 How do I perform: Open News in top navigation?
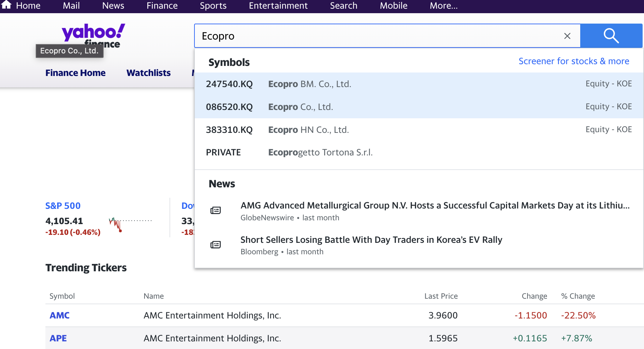pyautogui.click(x=113, y=6)
